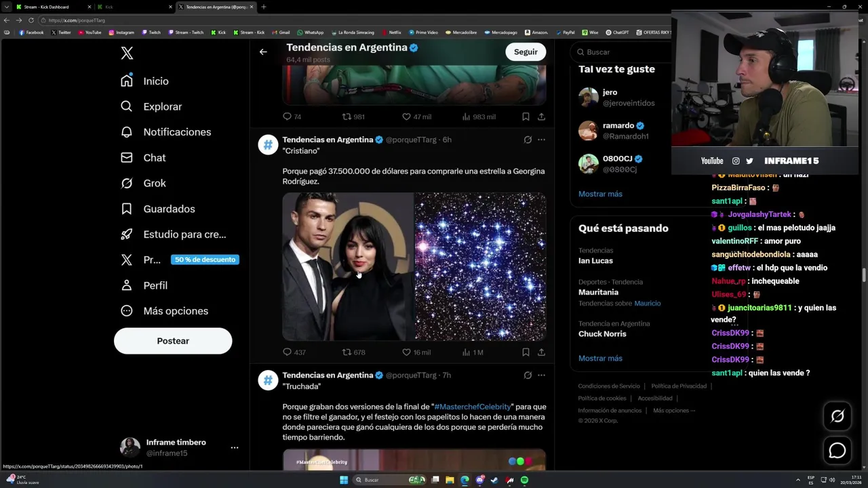This screenshot has width=868, height=488.
Task: Switch to the Kick browser tab
Action: click(134, 7)
